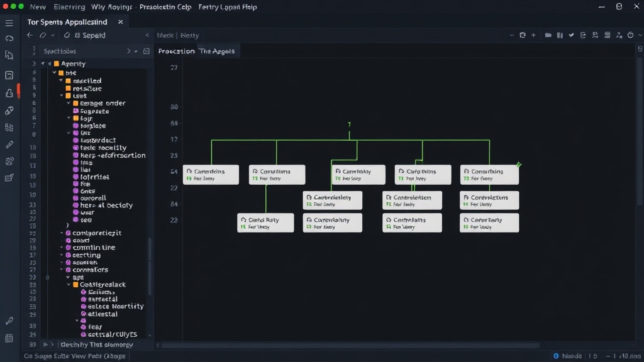Switch to the Procsction tab
Image resolution: width=644 pixels, height=362 pixels.
[176, 52]
